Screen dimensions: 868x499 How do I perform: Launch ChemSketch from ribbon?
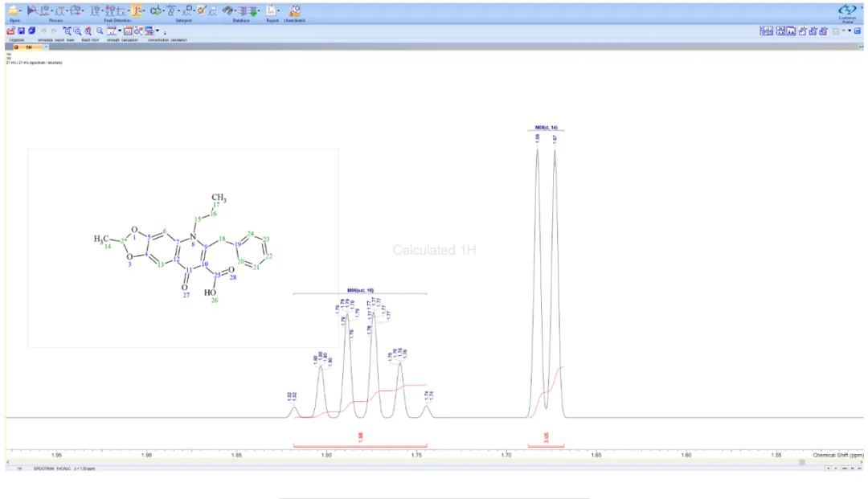click(x=295, y=11)
